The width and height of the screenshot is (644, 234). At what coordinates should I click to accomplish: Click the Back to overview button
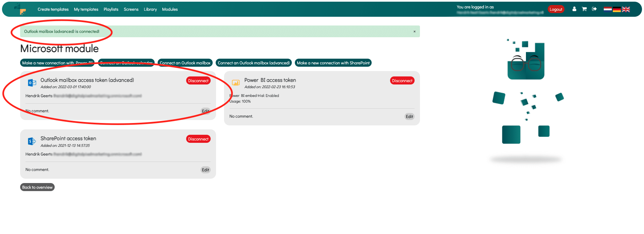[x=37, y=187]
